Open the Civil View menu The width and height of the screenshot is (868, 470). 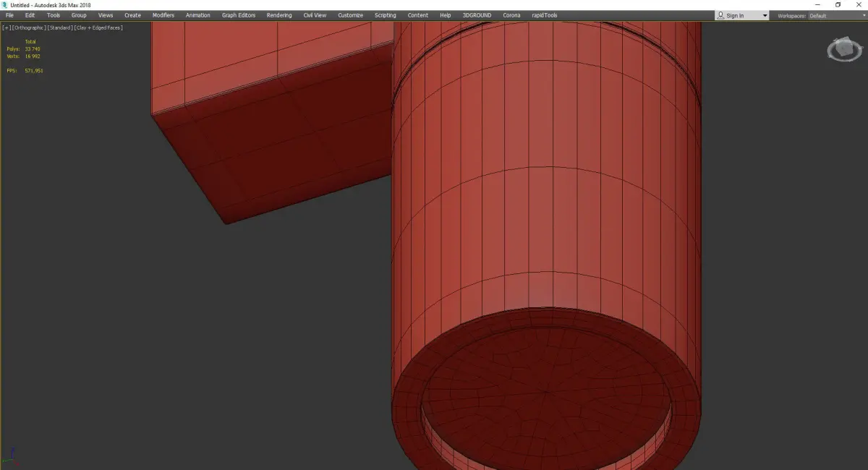tap(315, 15)
